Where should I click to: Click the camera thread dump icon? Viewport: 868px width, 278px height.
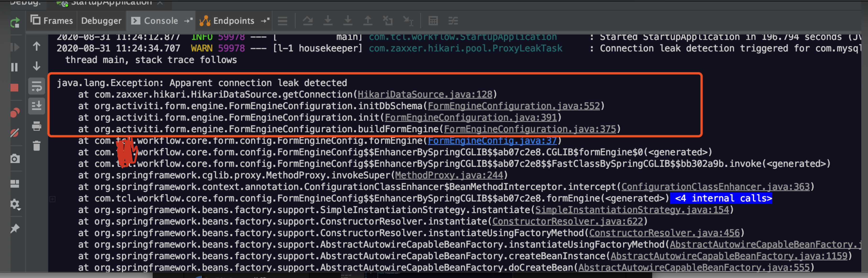click(x=15, y=159)
